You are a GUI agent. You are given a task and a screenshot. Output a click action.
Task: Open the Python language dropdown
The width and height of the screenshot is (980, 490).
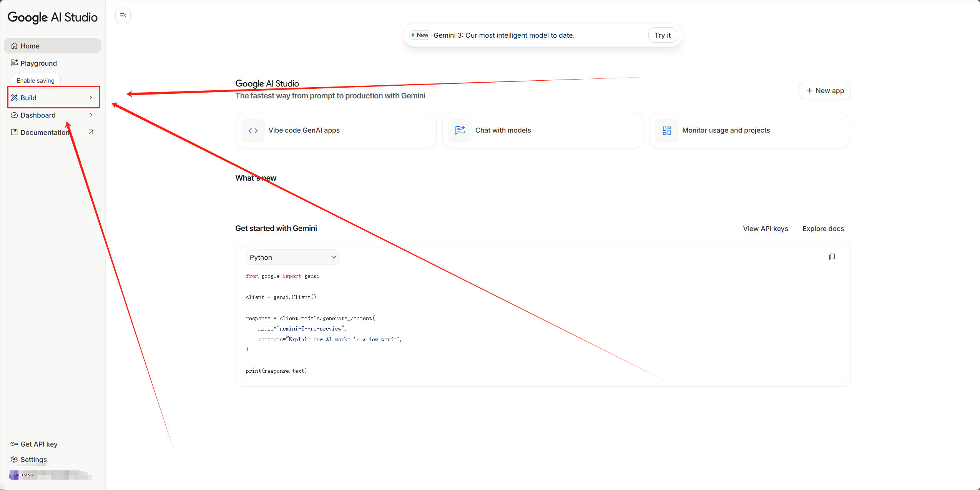pos(293,257)
